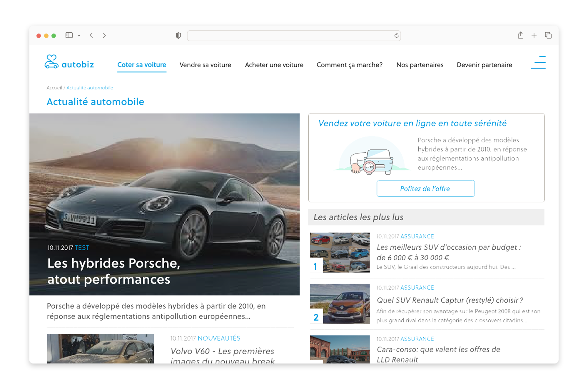Toggle the Safari sidebar icon

point(69,35)
